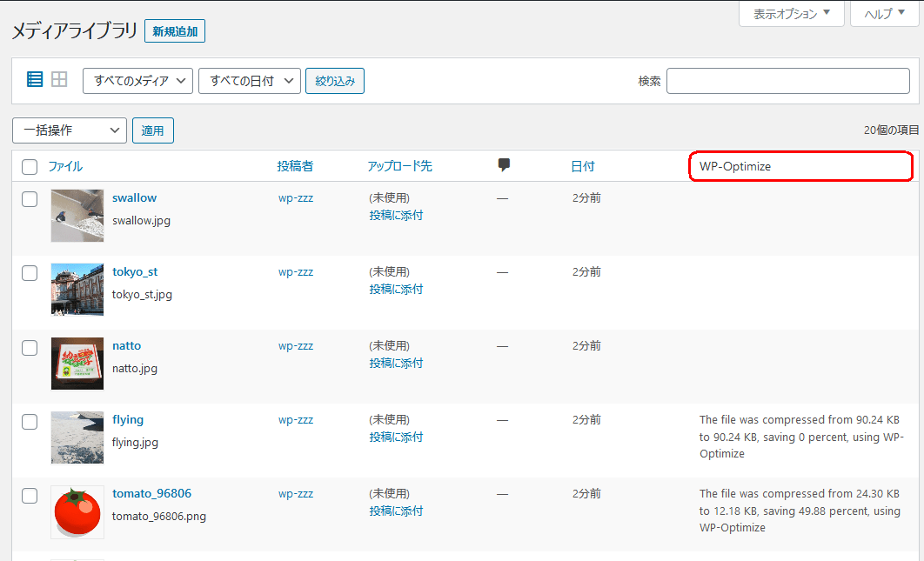Select the flying.jpg file name text
924x561 pixels.
(x=135, y=443)
